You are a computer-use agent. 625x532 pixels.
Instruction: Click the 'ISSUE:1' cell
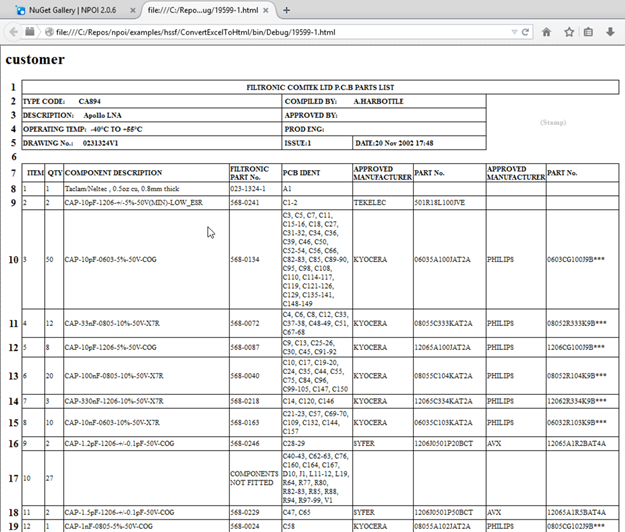pyautogui.click(x=317, y=143)
